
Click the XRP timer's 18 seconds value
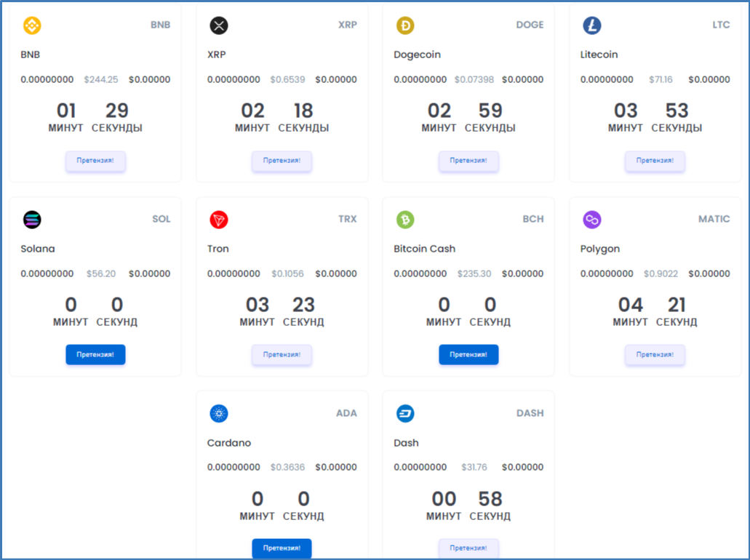click(x=303, y=111)
